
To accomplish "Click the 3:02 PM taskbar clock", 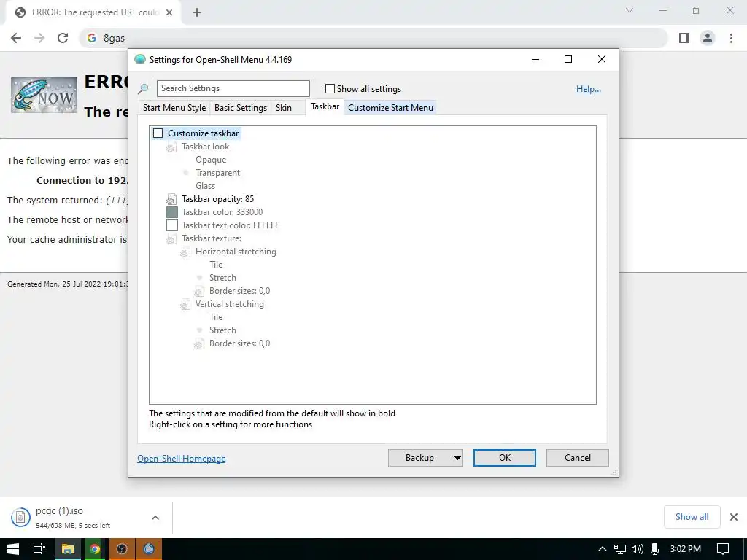I will (x=686, y=549).
